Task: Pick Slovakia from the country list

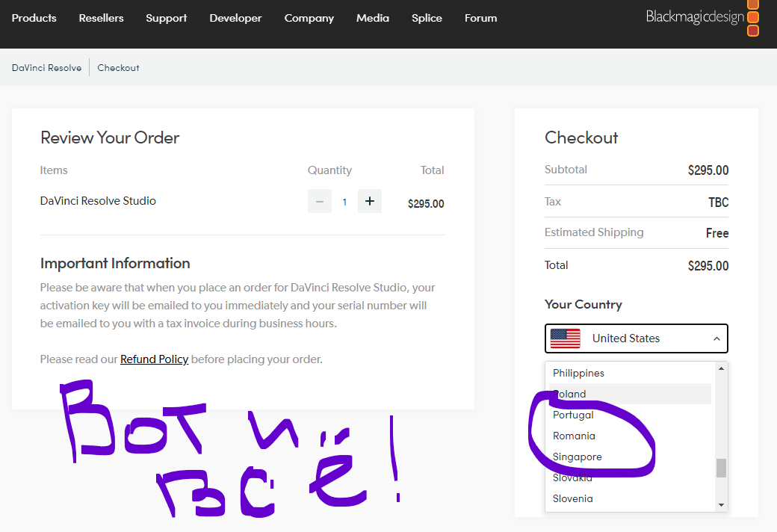Action: (x=630, y=477)
